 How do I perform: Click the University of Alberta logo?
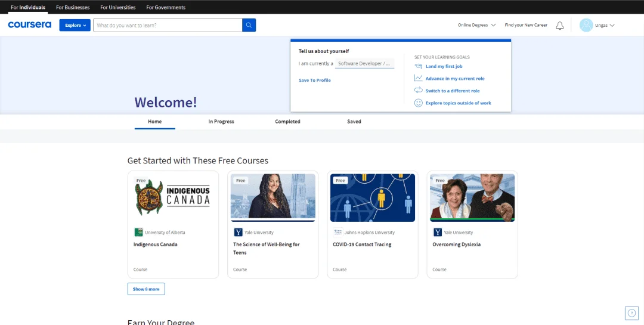[x=139, y=232]
